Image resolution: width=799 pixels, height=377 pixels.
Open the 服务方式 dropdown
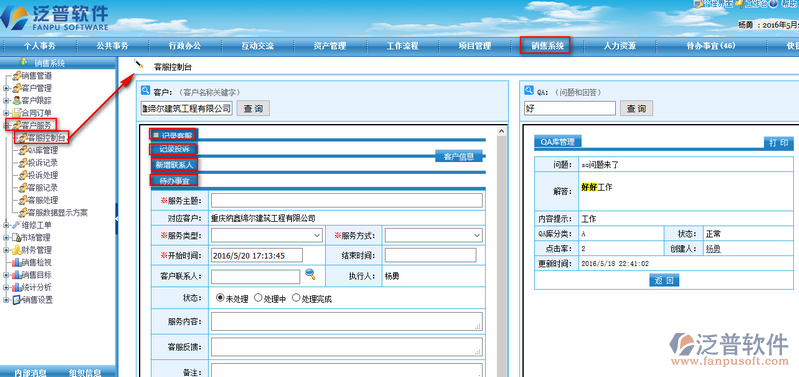tap(434, 235)
